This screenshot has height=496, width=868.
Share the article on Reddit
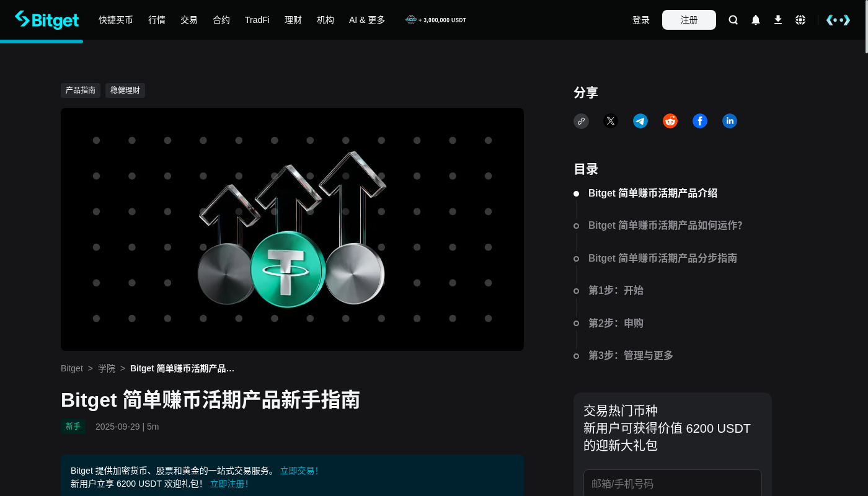pyautogui.click(x=670, y=121)
